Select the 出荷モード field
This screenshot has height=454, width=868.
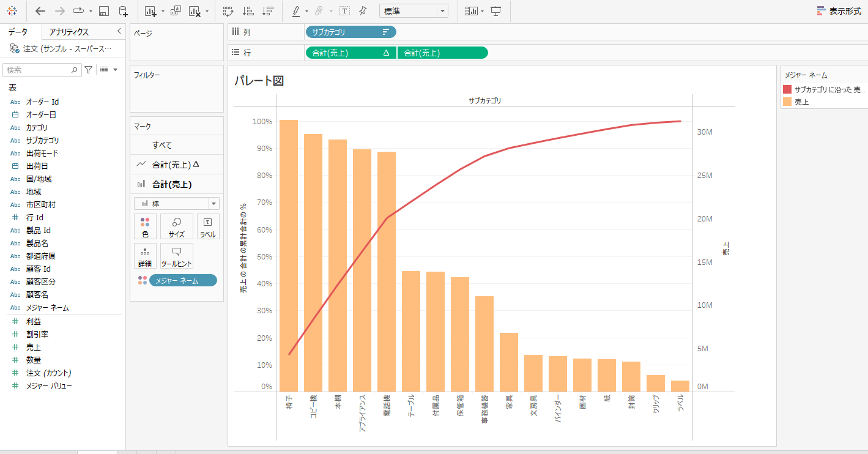42,154
